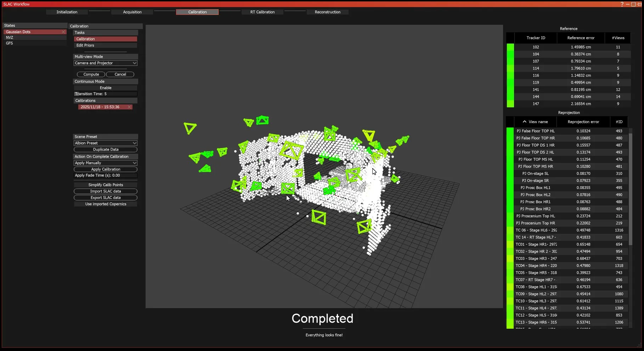Click green status swatch for tracker 104

click(510, 54)
